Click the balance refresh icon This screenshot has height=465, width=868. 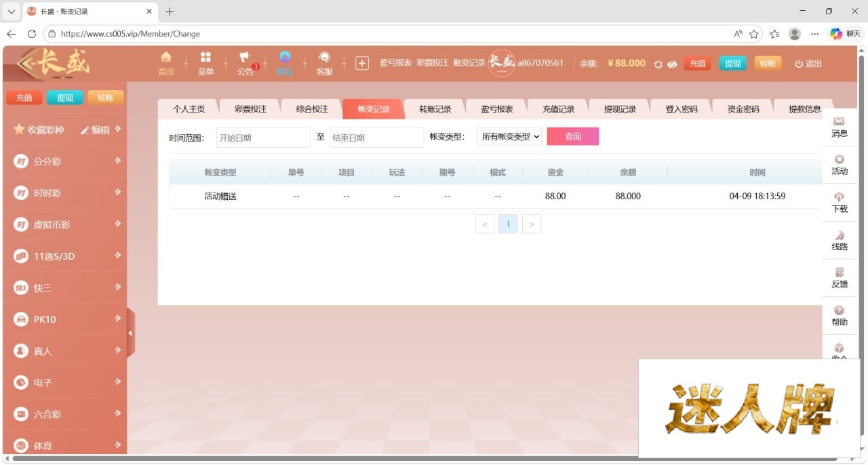point(658,64)
